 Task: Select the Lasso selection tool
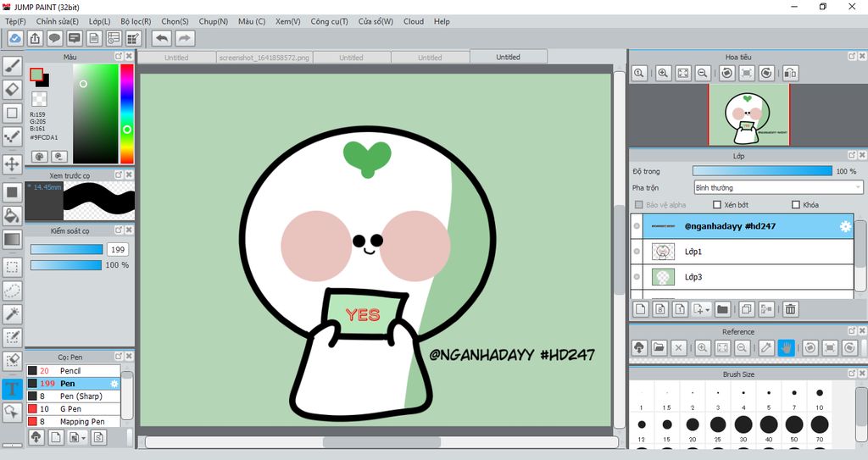(x=12, y=290)
